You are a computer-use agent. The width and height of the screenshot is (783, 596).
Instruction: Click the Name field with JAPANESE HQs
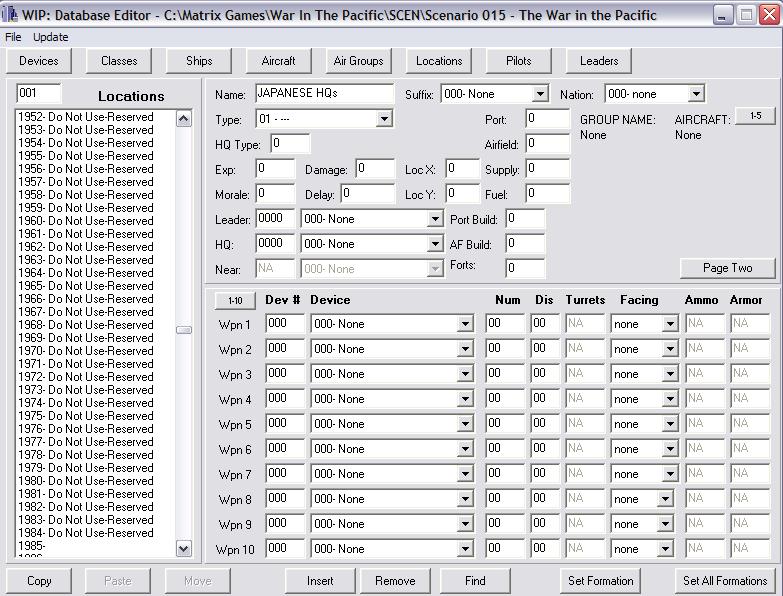coord(325,93)
